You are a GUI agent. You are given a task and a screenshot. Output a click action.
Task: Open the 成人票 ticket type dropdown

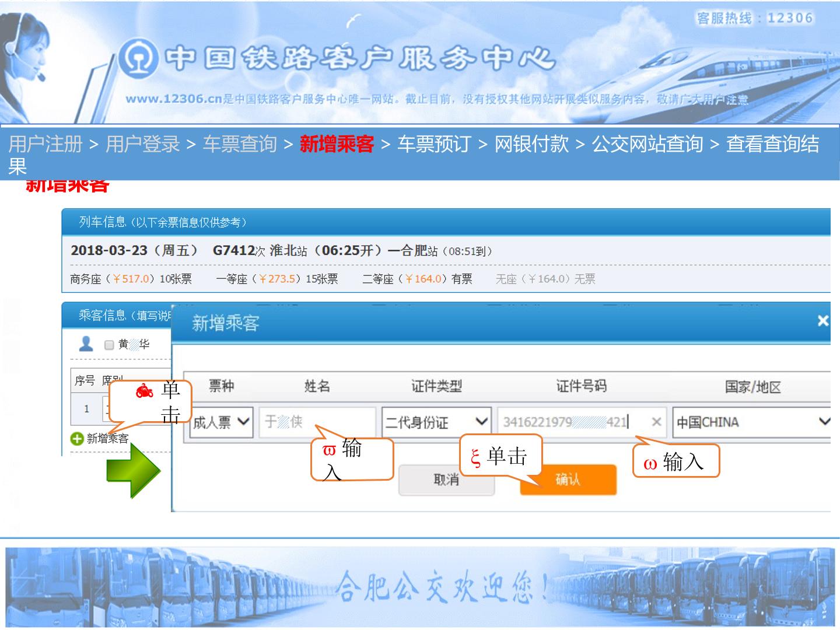[x=222, y=422]
